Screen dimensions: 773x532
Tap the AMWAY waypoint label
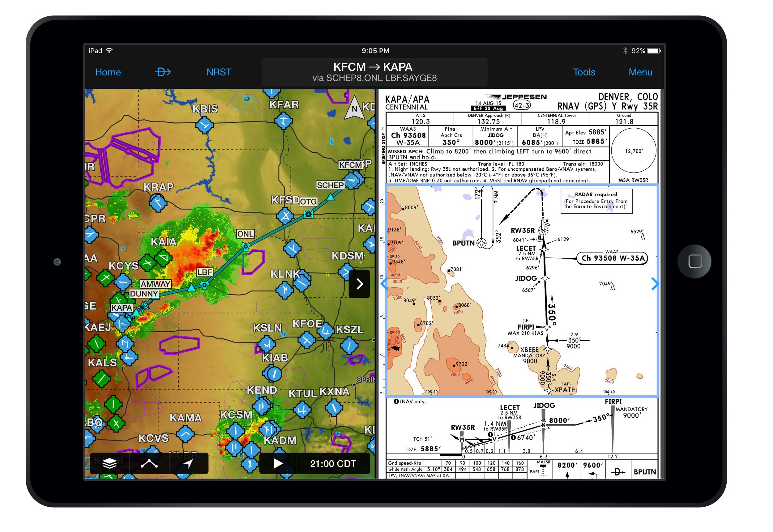[x=155, y=284]
